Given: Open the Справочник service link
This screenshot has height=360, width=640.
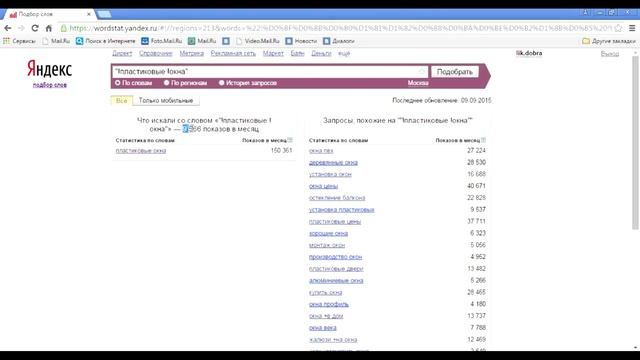Looking at the screenshot, I should click(156, 53).
